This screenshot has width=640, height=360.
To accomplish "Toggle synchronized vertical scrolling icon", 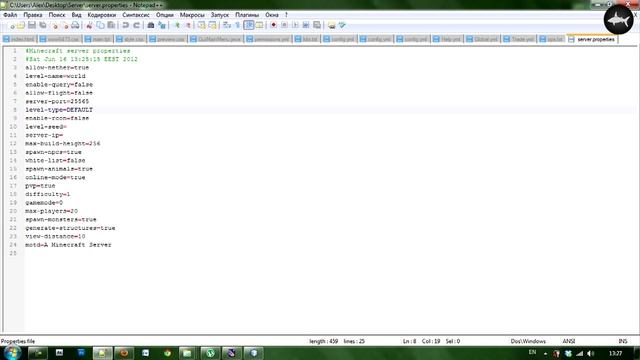I will 202,25.
